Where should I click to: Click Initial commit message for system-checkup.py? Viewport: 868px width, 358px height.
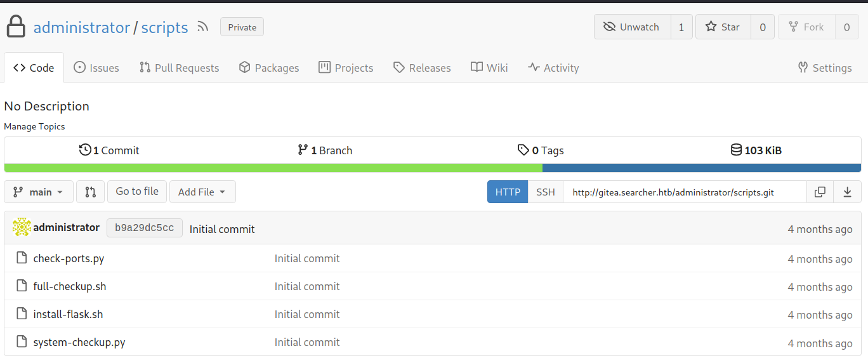[307, 342]
